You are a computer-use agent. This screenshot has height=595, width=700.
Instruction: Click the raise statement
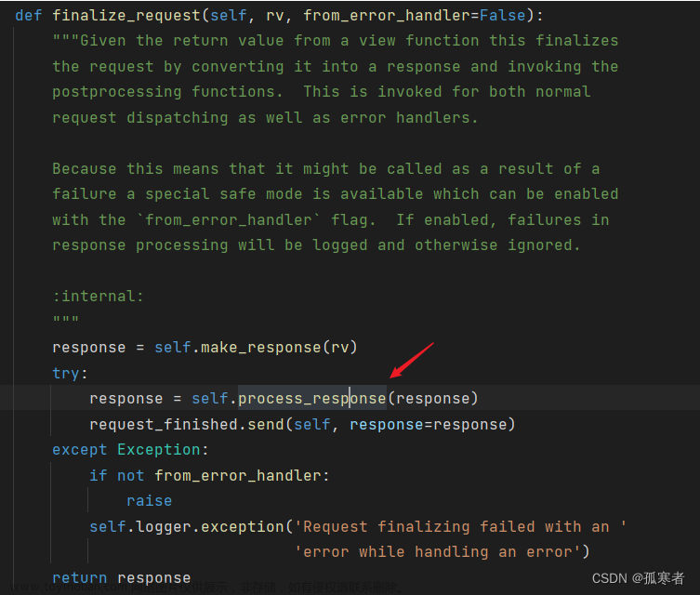[x=149, y=501]
